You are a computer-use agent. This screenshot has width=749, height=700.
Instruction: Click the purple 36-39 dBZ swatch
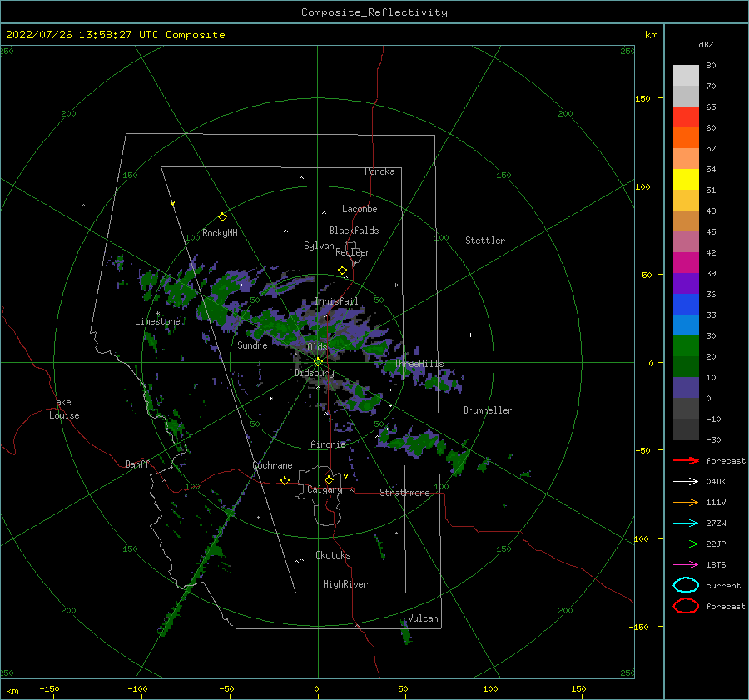point(686,283)
